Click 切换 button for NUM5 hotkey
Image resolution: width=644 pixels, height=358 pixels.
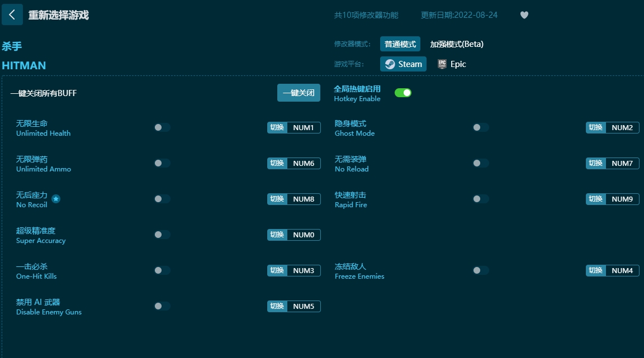tap(277, 306)
